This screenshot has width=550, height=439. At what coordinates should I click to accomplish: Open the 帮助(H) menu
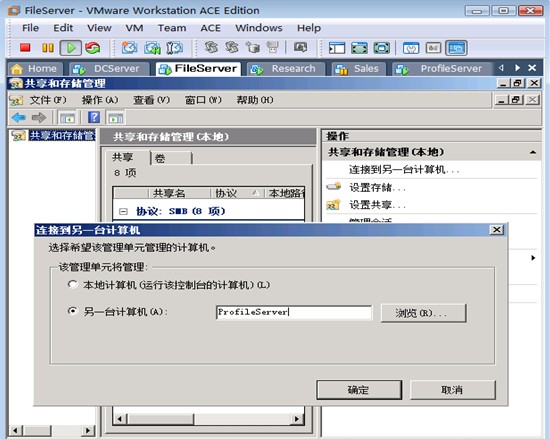(255, 100)
